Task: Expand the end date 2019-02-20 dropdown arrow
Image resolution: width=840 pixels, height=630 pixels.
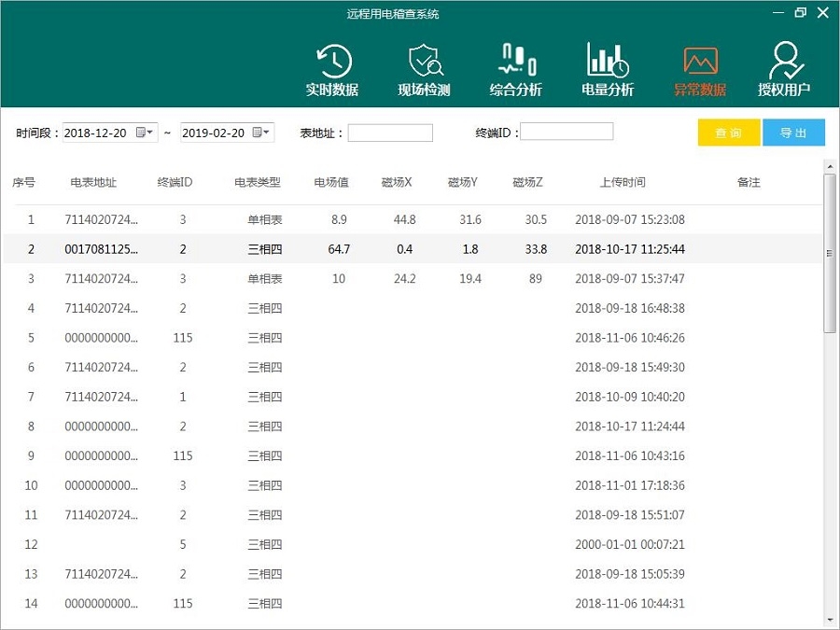Action: tap(267, 133)
